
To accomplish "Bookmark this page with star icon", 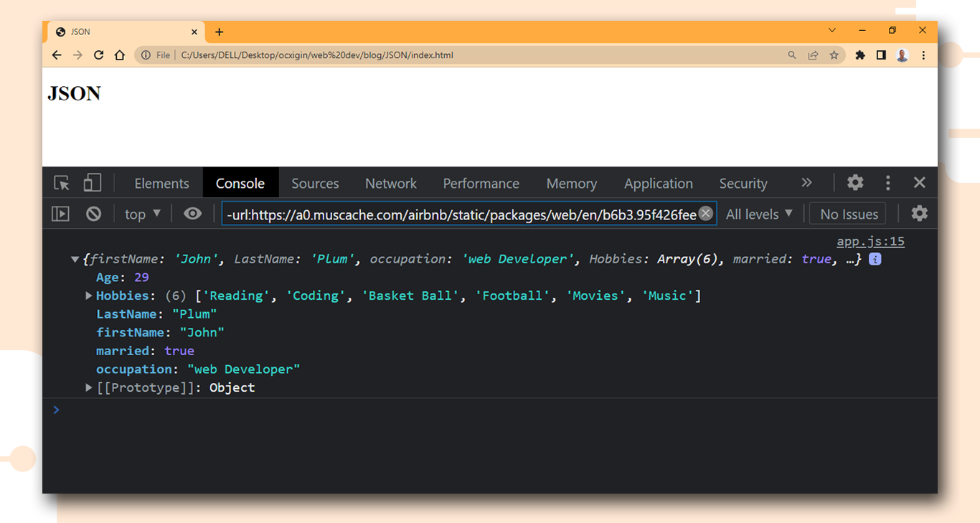I will pyautogui.click(x=834, y=55).
